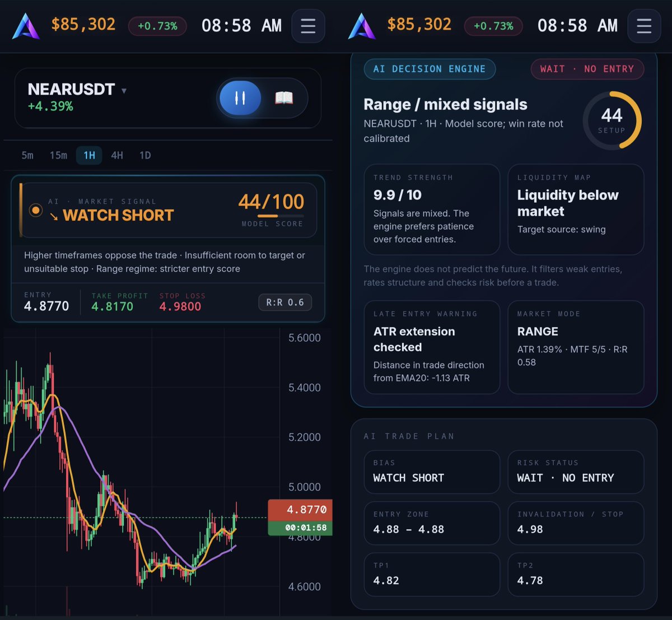Image resolution: width=672 pixels, height=620 pixels.
Task: Expand the NEARUSDT symbol dropdown
Action: point(124,90)
